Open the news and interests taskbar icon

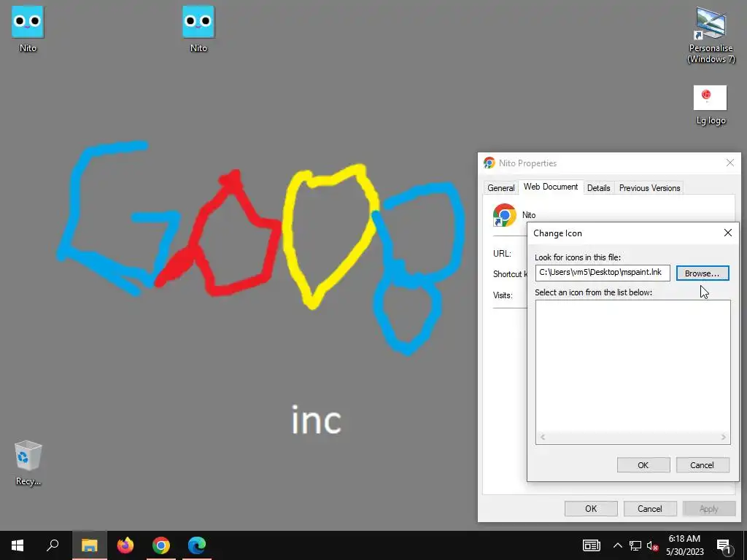pos(591,545)
